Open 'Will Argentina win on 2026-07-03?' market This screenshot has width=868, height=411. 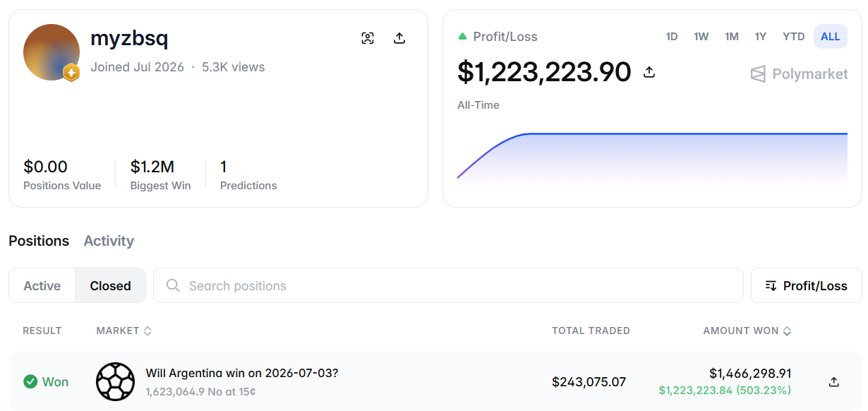[x=242, y=373]
